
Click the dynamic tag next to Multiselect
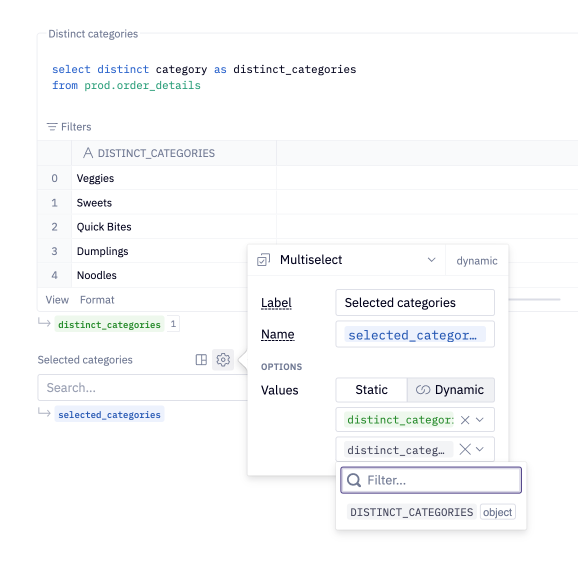click(x=477, y=261)
